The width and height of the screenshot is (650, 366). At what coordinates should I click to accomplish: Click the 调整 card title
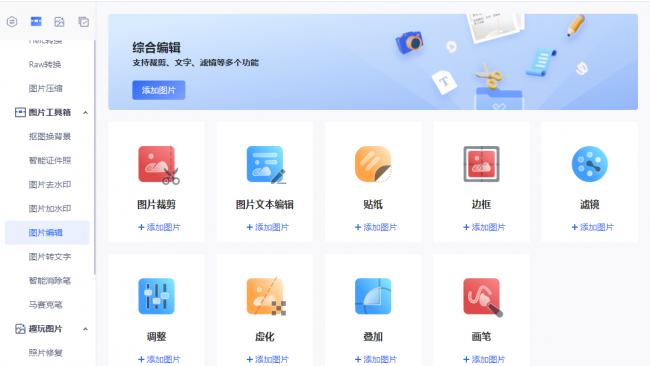(156, 337)
